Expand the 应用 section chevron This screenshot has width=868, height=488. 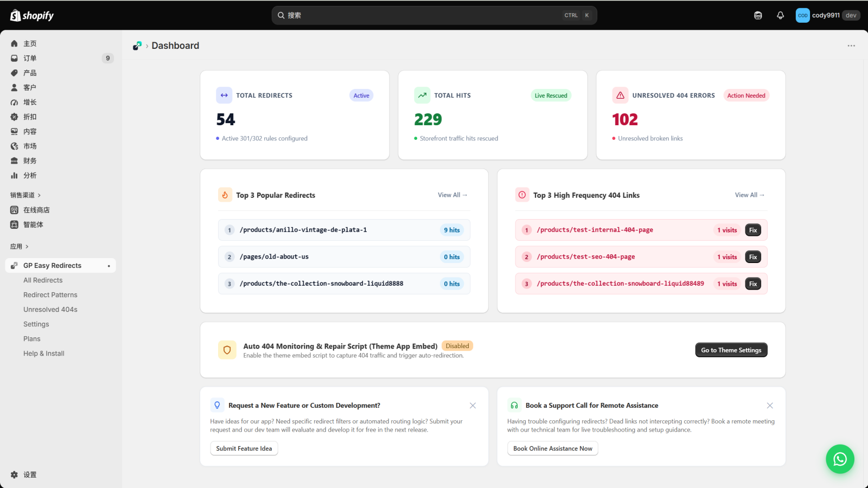pyautogui.click(x=27, y=247)
